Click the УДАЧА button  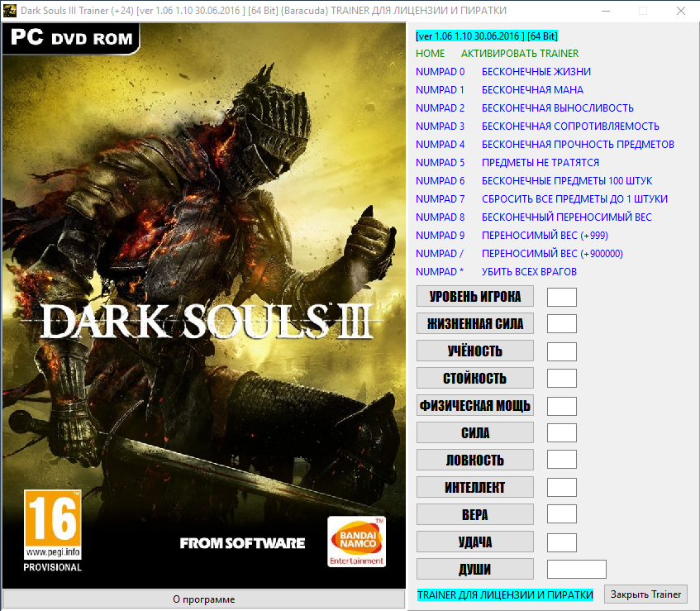(x=475, y=542)
